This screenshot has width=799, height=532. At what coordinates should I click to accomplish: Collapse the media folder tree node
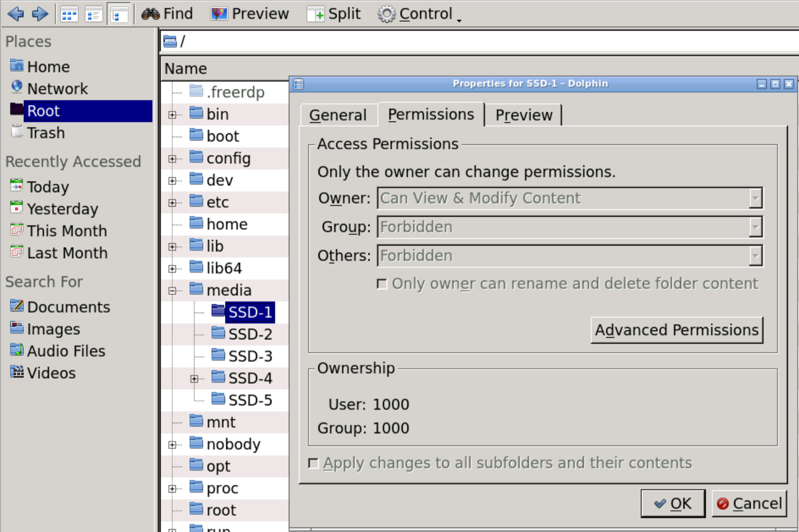[x=172, y=290]
